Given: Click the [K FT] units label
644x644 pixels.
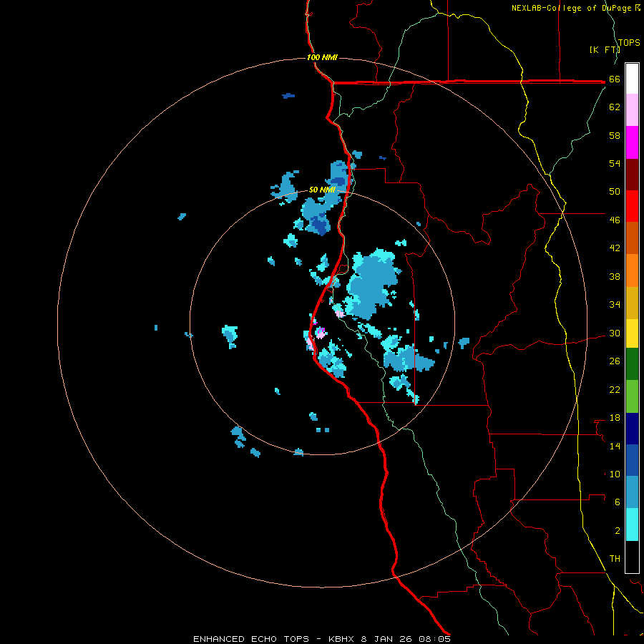Looking at the screenshot, I should pyautogui.click(x=605, y=49).
